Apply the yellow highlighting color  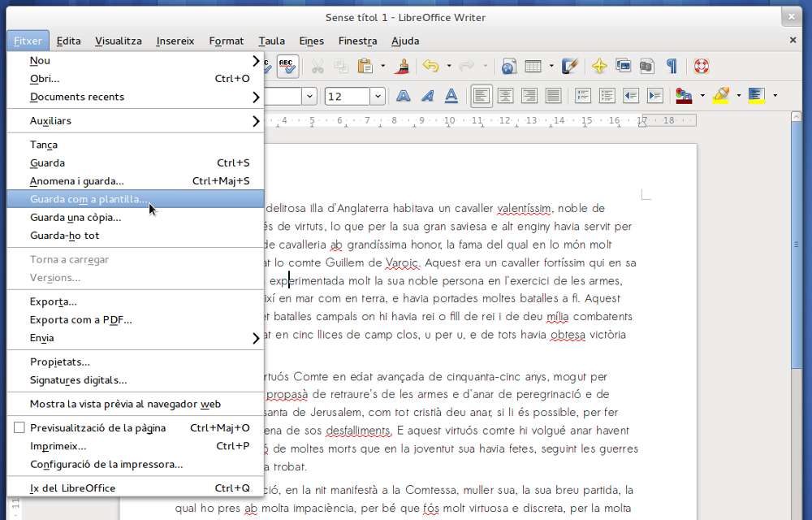coord(720,96)
